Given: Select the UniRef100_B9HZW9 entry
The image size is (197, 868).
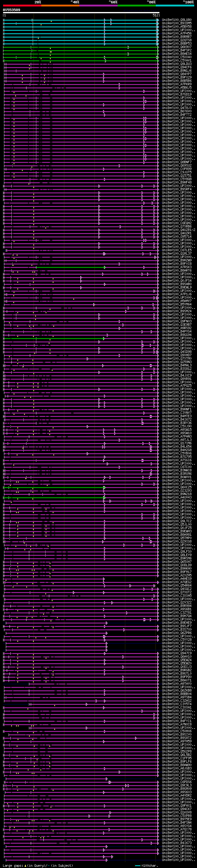Looking at the screenshot, I should click(x=177, y=260).
